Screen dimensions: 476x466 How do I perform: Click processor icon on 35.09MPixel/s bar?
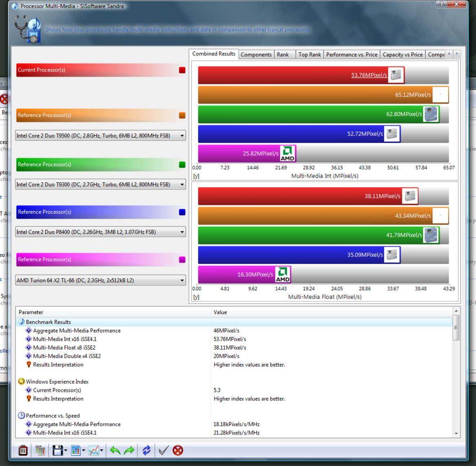(392, 255)
